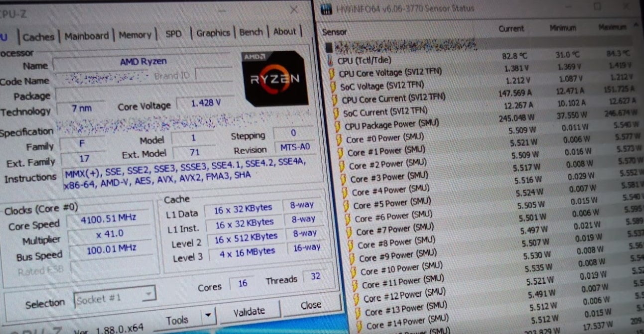644x334 pixels.
Task: Click the minimum CPU temperature 31.0 °C
Action: pyautogui.click(x=568, y=55)
